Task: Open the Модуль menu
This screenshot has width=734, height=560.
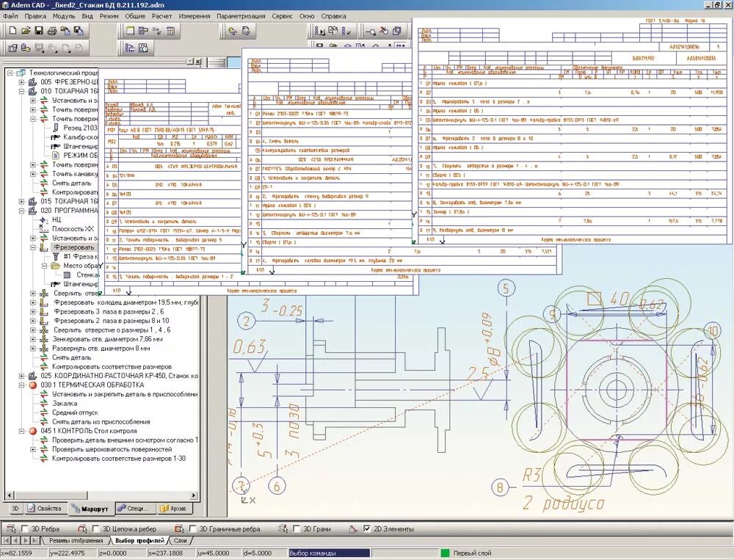Action: 64,16
